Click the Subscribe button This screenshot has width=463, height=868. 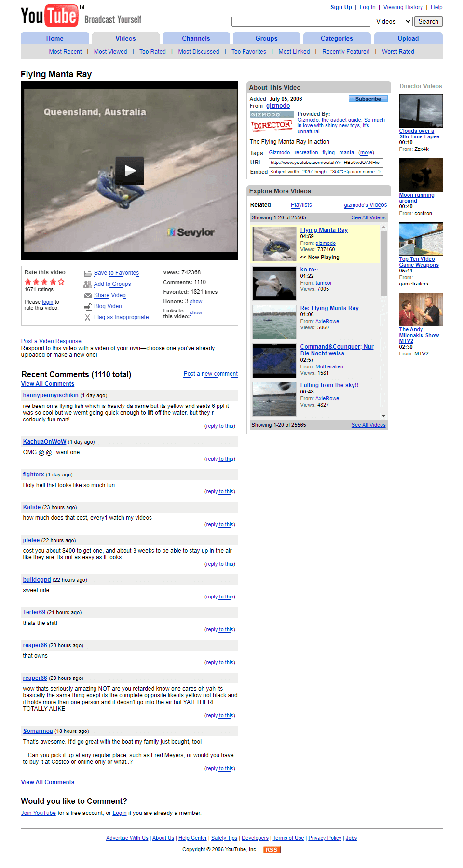coord(368,99)
